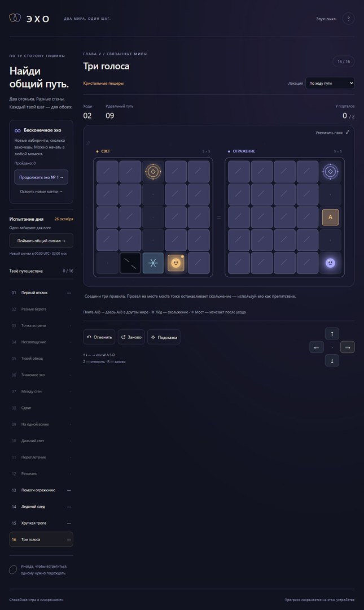Click the 26 октября date text

tap(64, 219)
